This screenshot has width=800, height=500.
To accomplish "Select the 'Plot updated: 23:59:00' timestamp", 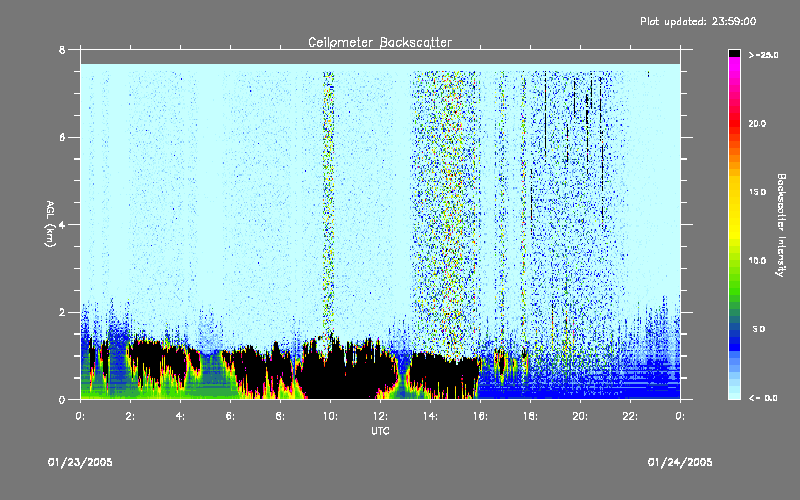I will pos(698,21).
